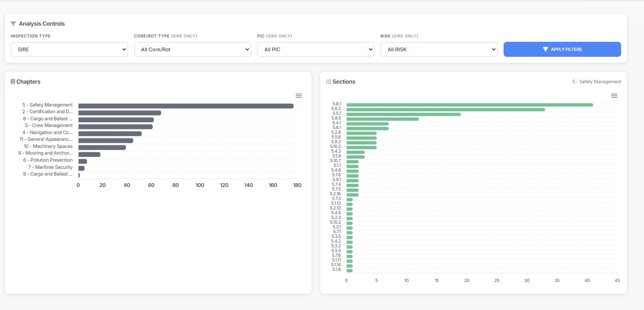
Task: Click the 10 - Machinery Spaces bar
Action: [x=102, y=148]
